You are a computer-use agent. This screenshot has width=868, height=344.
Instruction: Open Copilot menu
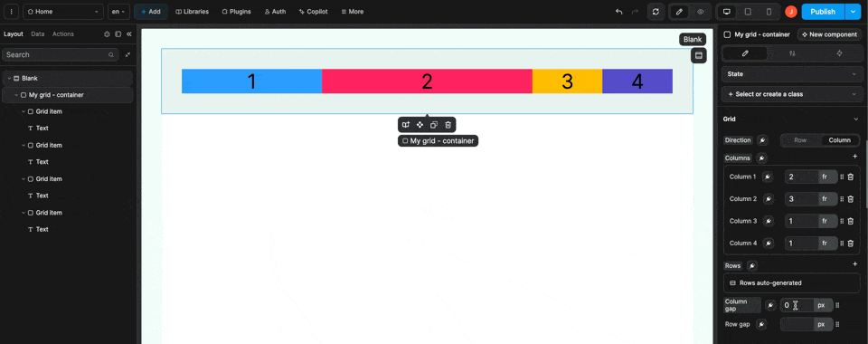[314, 12]
